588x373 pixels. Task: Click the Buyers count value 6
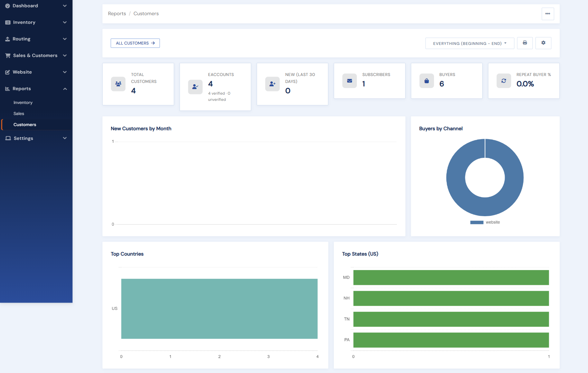[442, 84]
